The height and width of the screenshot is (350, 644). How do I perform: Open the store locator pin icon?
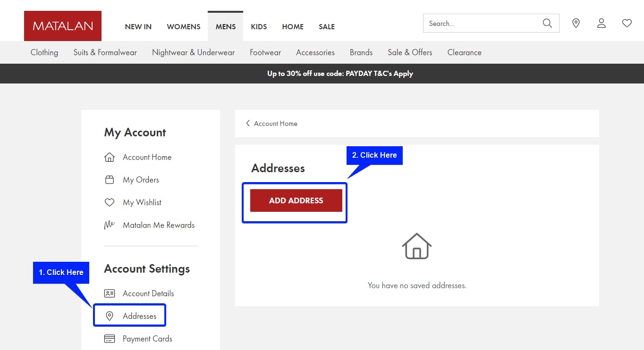coord(576,23)
